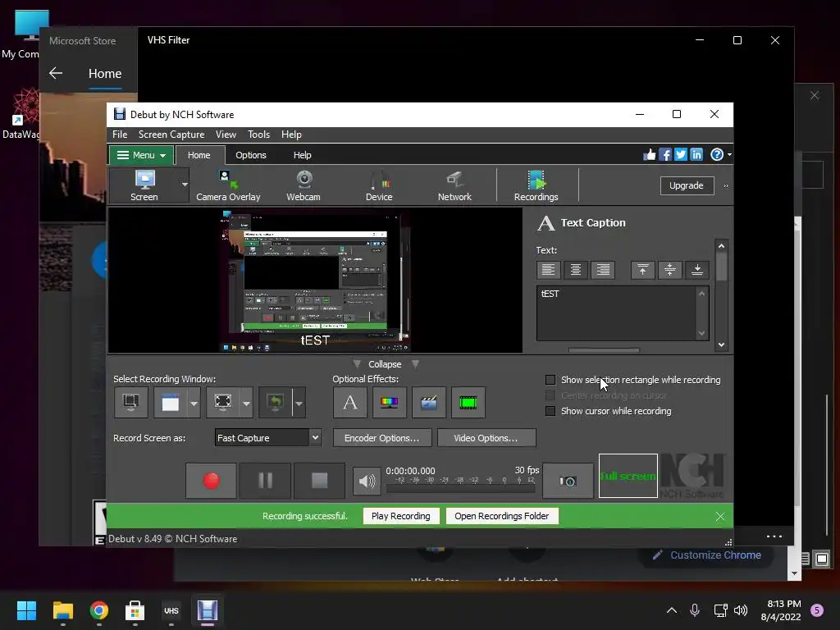Share on LinkedIn icon
This screenshot has width=840, height=630.
coord(696,155)
